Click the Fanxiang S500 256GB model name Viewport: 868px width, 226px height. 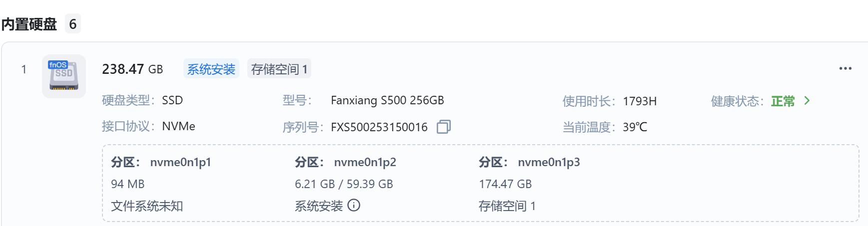click(x=387, y=100)
